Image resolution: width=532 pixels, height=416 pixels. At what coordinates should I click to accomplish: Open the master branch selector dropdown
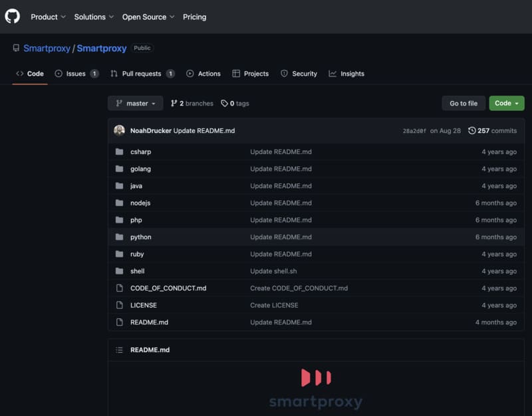coord(136,103)
